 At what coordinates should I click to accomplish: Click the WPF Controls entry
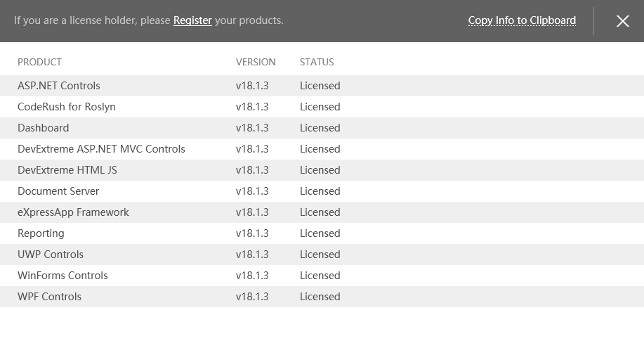49,297
